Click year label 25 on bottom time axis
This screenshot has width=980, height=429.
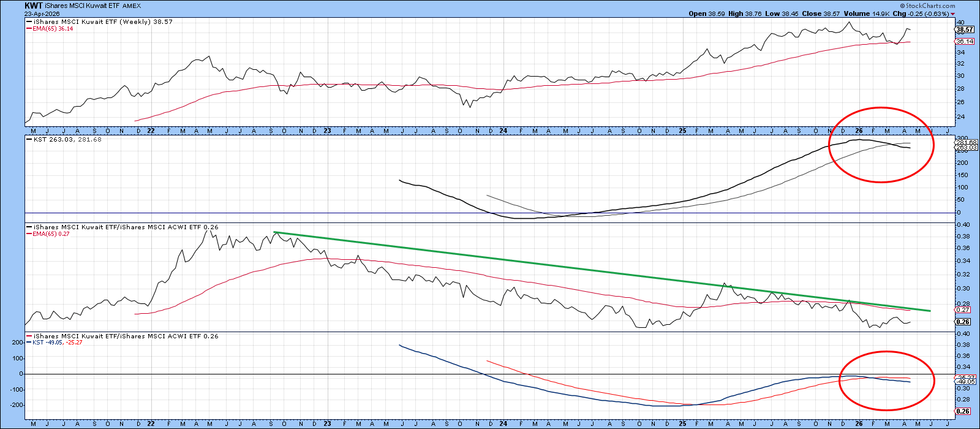tap(683, 424)
